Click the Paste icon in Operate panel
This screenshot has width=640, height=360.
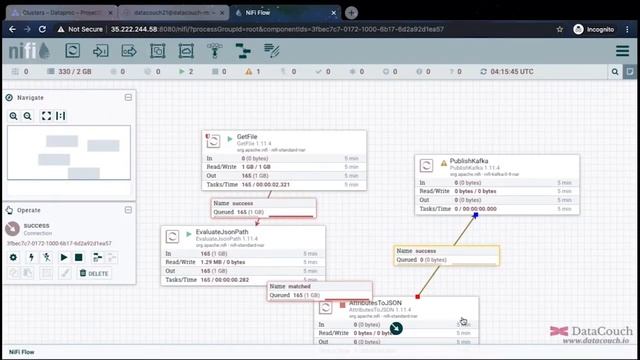(x=28, y=273)
